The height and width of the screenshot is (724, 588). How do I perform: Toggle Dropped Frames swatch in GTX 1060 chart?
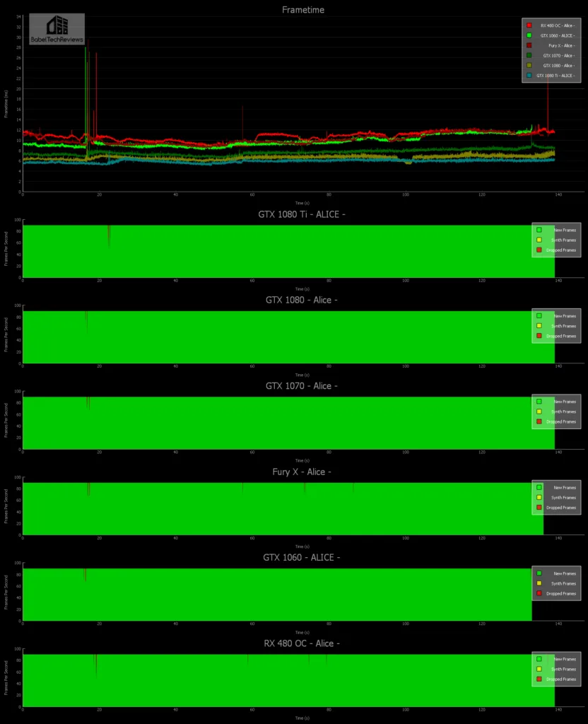[x=539, y=593]
